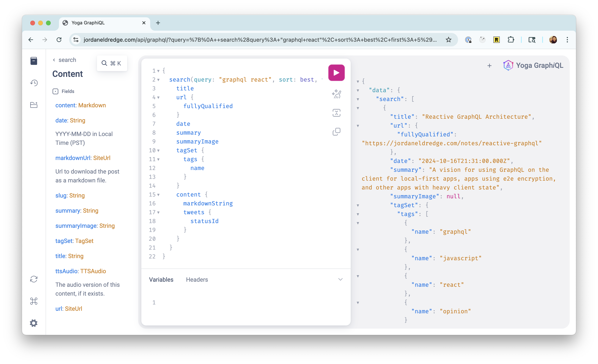Open the ttsAudio field documentation

coord(66,271)
